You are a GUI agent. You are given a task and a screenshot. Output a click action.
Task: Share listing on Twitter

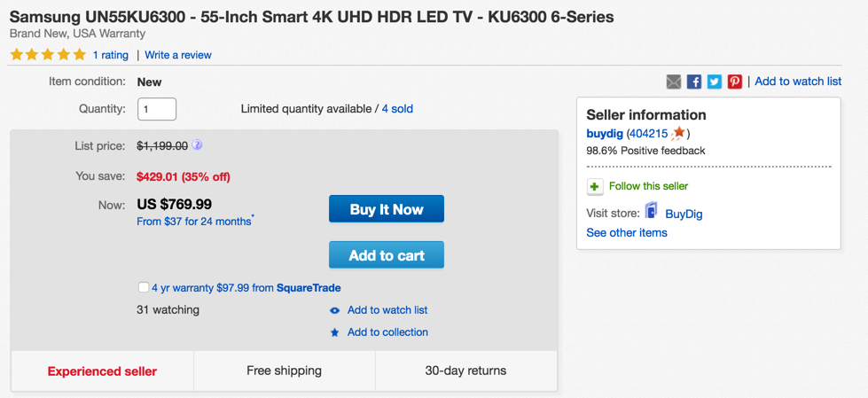pyautogui.click(x=715, y=82)
